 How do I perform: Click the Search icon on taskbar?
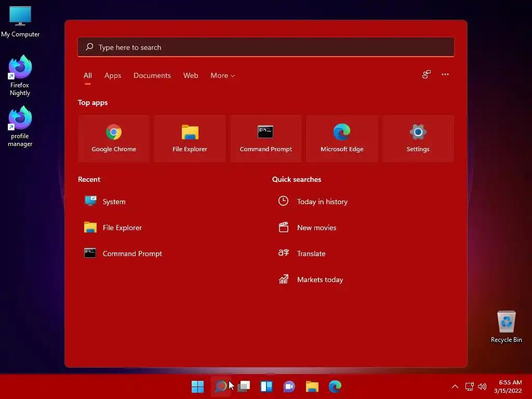tap(221, 387)
